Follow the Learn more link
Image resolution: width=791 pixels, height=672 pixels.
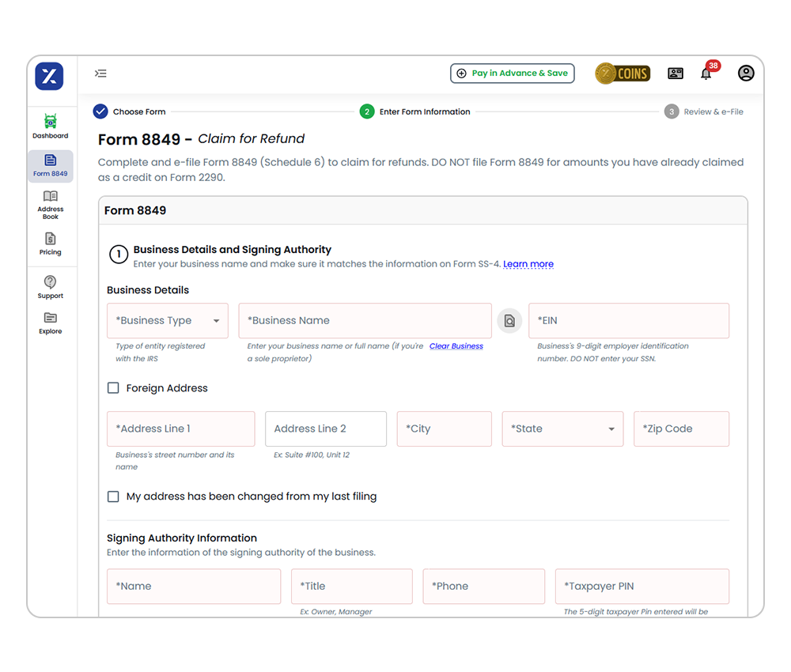[528, 264]
